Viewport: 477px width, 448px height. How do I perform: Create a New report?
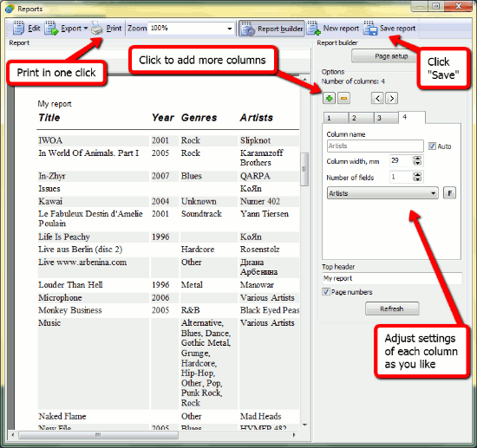pyautogui.click(x=333, y=29)
